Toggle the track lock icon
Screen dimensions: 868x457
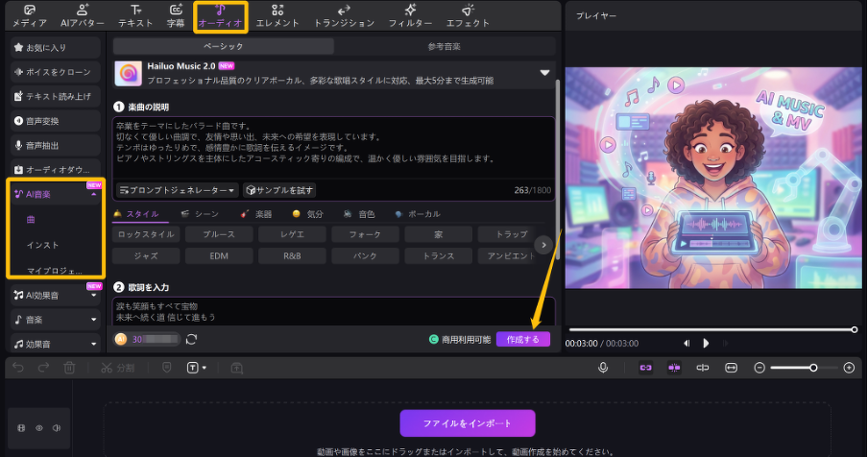(x=22, y=428)
